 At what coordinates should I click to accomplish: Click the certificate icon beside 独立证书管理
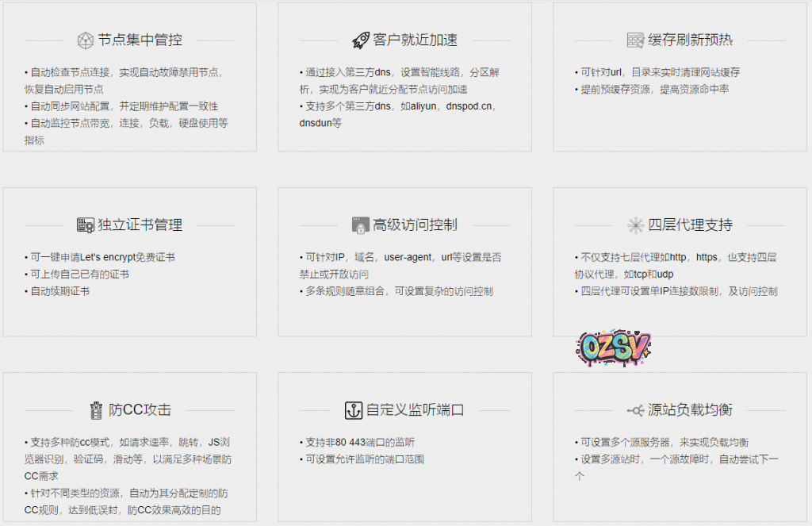pyautogui.click(x=86, y=225)
